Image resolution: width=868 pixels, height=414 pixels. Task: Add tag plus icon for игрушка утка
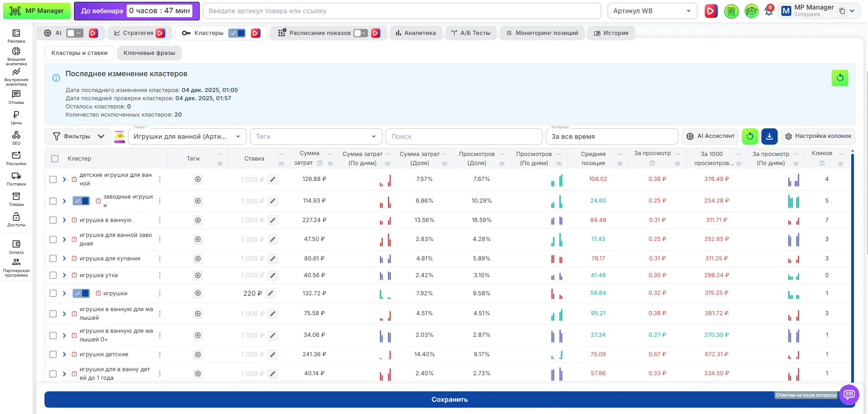tap(198, 275)
